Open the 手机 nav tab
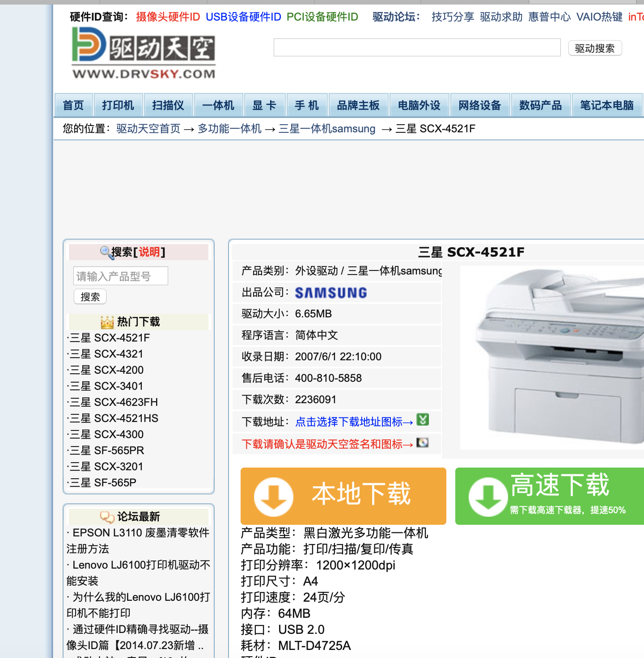This screenshot has width=644, height=658. pos(307,105)
